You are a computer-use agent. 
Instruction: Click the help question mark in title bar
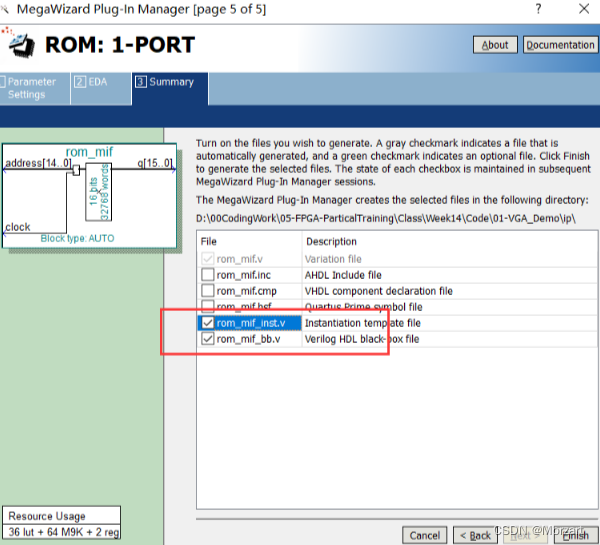[538, 8]
